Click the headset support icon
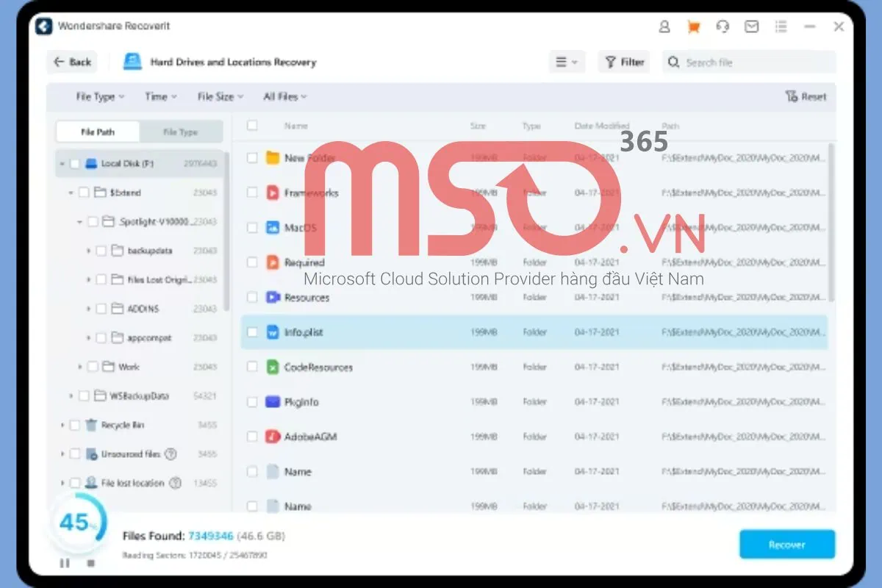Screen dimensions: 882x588 pyautogui.click(x=723, y=26)
